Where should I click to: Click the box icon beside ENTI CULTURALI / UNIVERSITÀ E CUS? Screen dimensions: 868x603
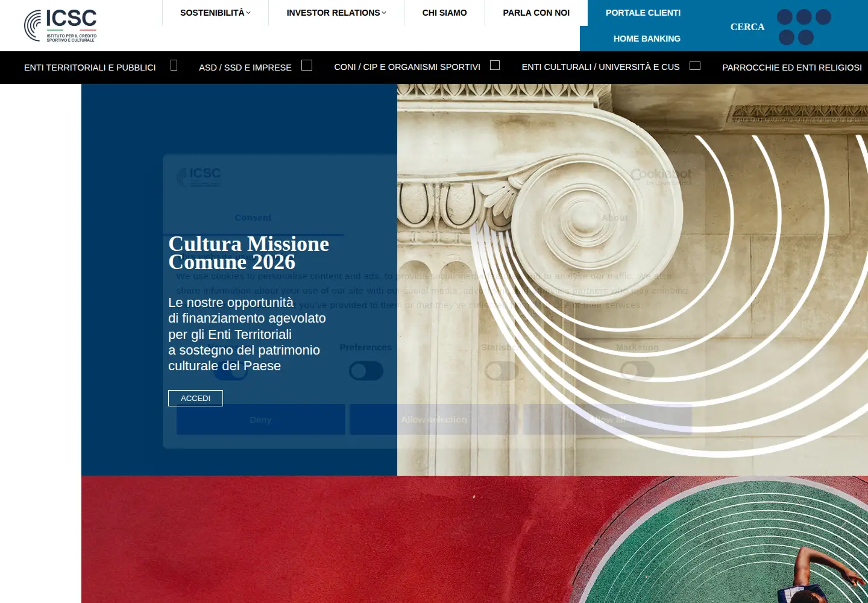click(x=695, y=66)
